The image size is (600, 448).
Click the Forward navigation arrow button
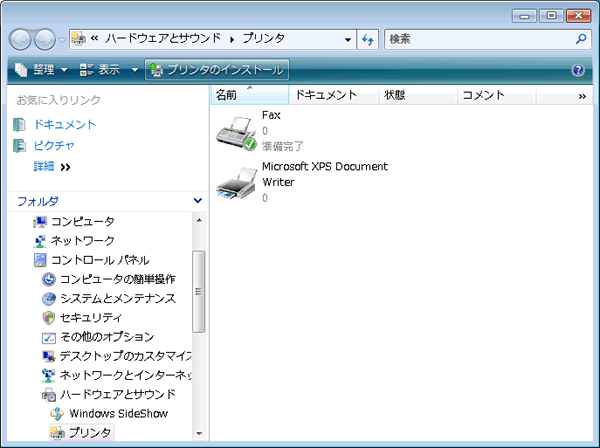[45, 39]
